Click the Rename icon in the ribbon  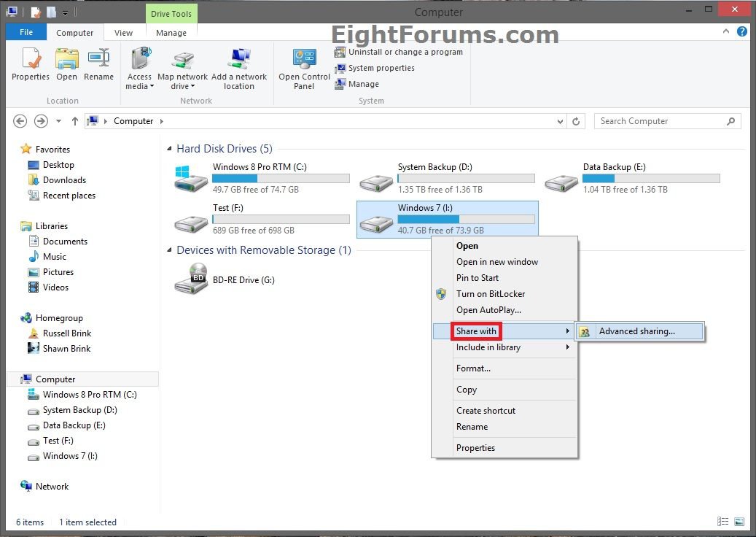(x=98, y=64)
